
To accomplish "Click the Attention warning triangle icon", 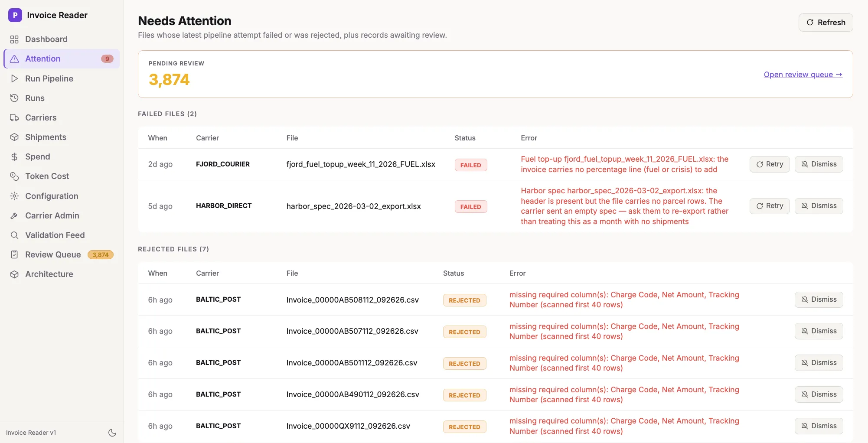I will 14,59.
